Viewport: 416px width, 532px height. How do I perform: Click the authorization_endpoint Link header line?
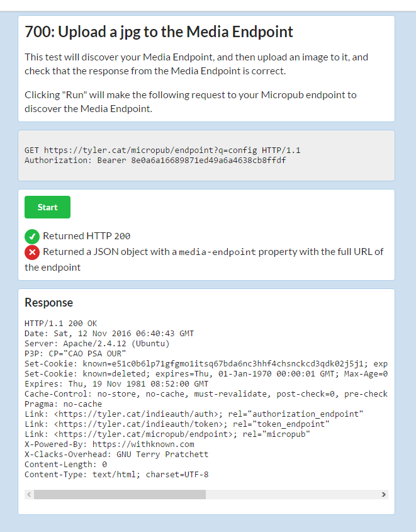click(x=194, y=414)
